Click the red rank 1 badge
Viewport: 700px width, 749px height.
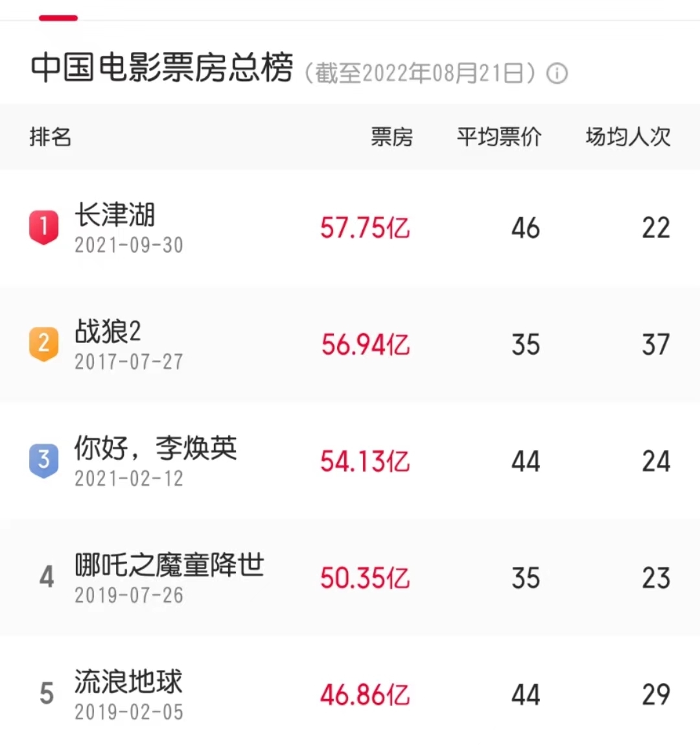click(x=44, y=227)
